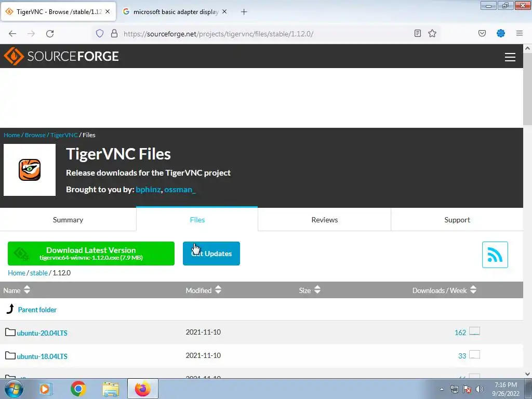Open the ubuntu-20.04LTS link

coord(42,333)
